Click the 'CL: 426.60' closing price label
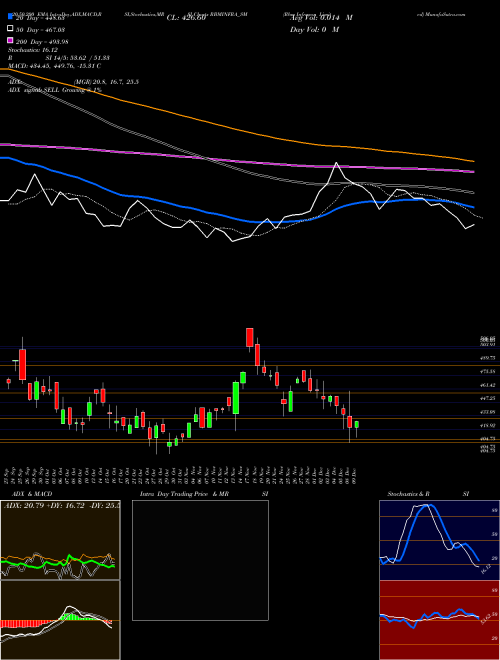Screen dimensions: 500x660 [x=186, y=18]
